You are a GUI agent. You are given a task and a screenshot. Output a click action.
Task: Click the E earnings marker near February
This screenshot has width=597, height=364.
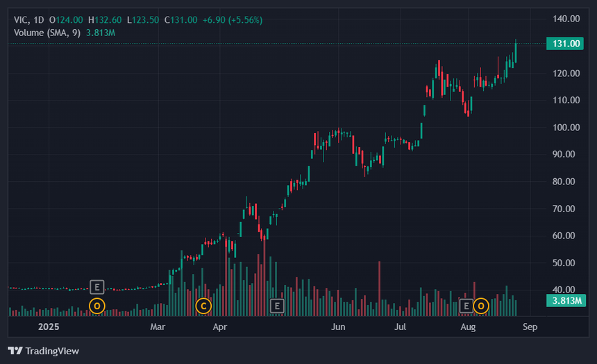[x=97, y=287]
